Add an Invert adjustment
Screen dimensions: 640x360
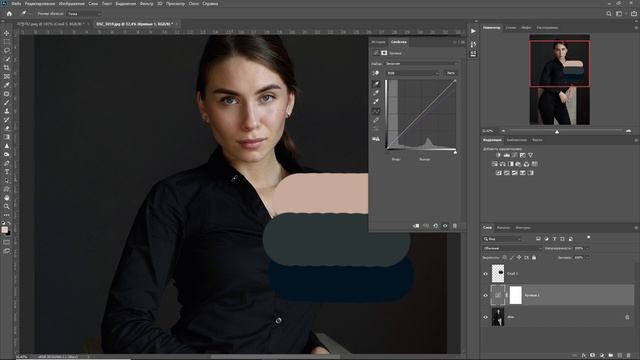point(498,173)
